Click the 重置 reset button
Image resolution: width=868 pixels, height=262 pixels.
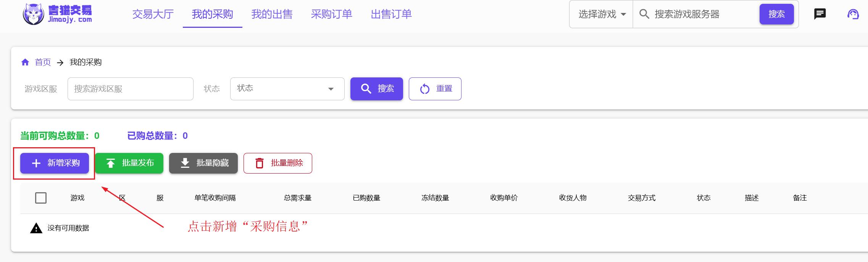tap(435, 89)
